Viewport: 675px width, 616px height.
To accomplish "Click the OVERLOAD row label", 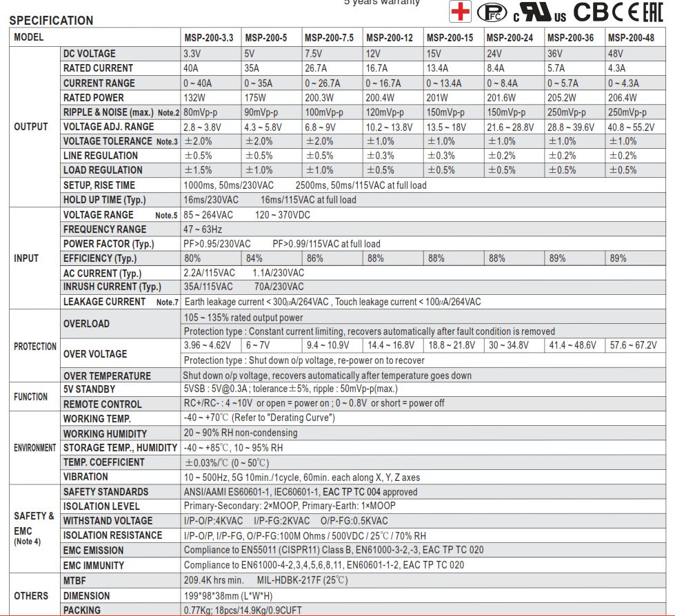I will 86,323.
